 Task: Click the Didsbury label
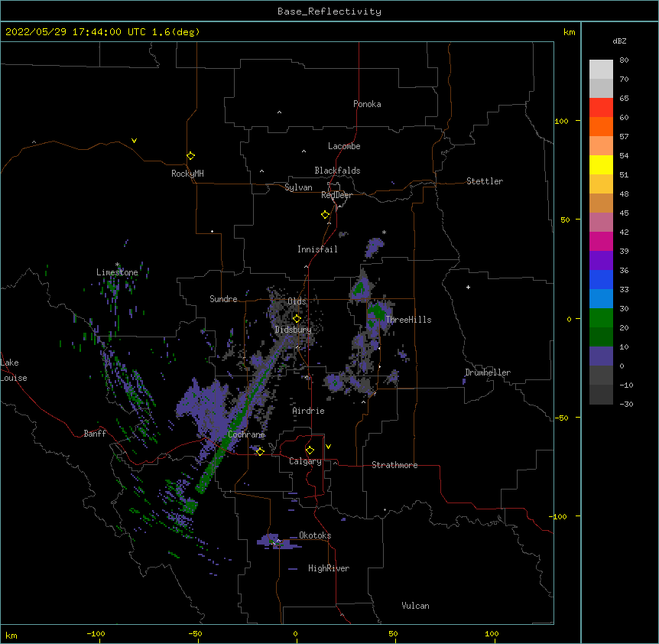coord(294,330)
